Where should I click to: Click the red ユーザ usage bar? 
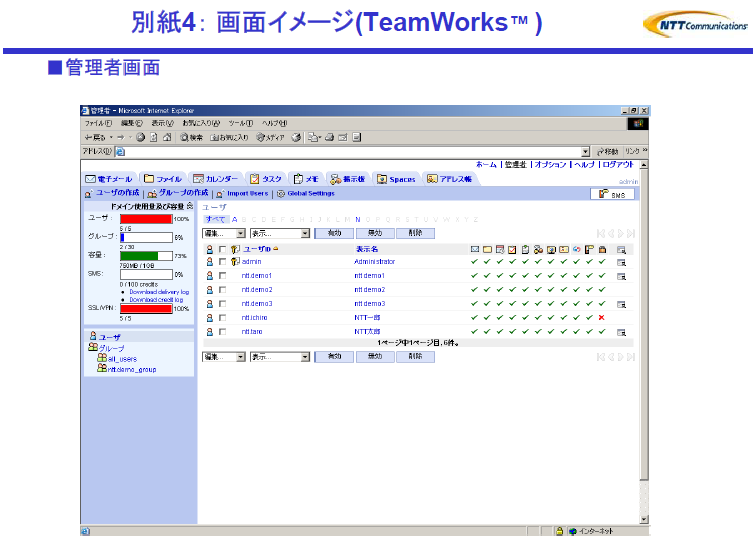pos(146,219)
